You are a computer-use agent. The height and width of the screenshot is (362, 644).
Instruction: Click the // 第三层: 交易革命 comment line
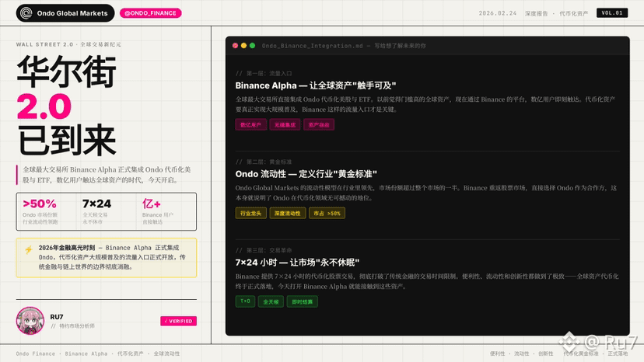pos(264,250)
